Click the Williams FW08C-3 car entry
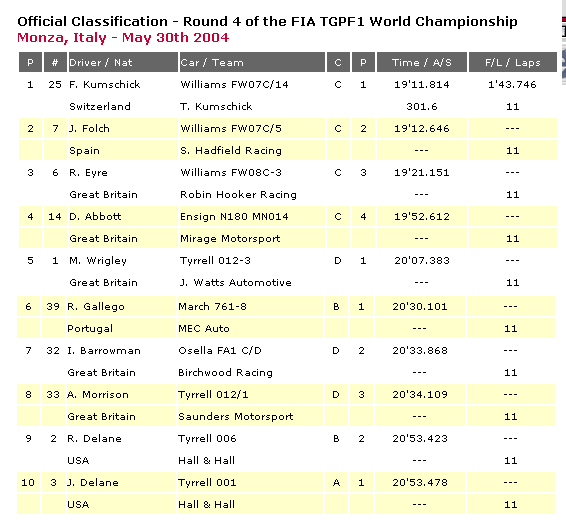This screenshot has width=566, height=530. click(231, 173)
